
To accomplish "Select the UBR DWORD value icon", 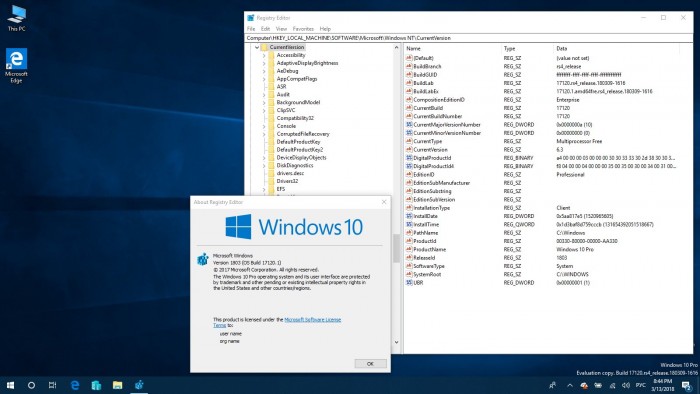I will click(408, 283).
